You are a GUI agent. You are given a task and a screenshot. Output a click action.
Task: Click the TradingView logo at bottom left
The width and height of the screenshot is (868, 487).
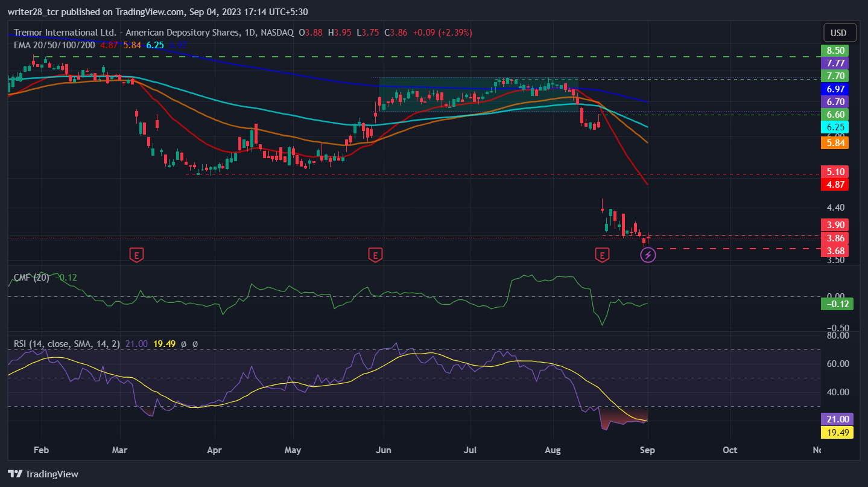pos(43,474)
